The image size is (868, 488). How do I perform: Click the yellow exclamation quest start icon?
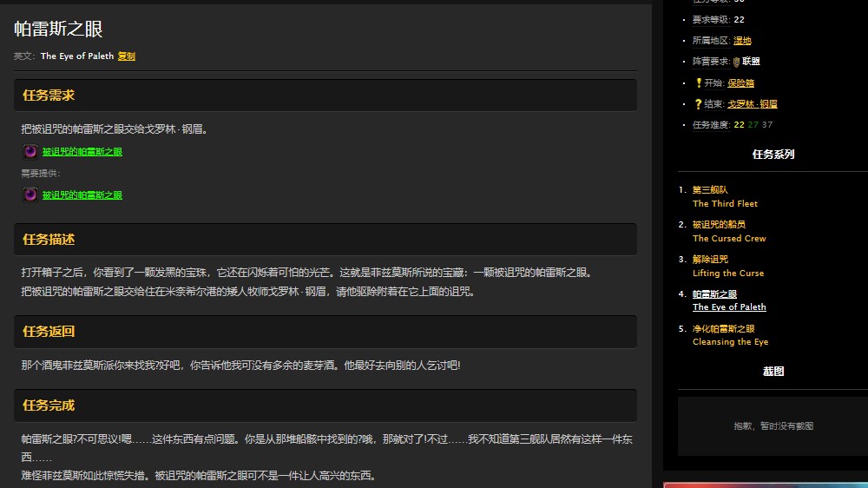pyautogui.click(x=698, y=83)
